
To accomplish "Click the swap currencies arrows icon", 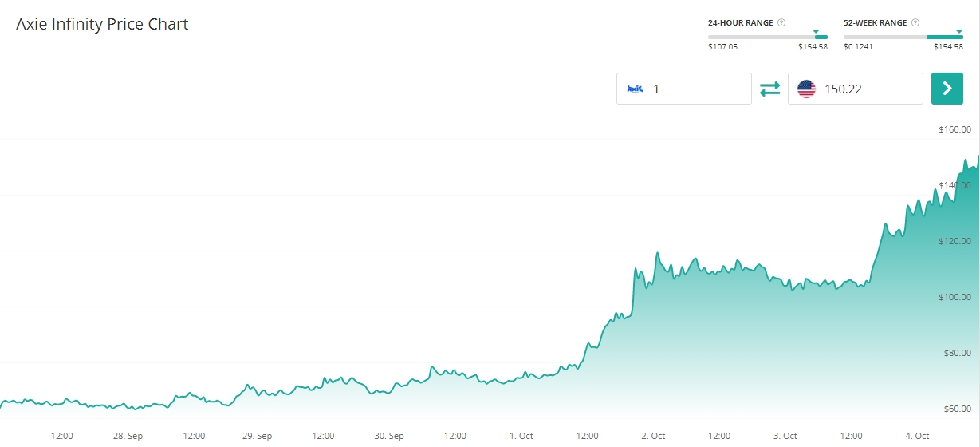I will 769,89.
